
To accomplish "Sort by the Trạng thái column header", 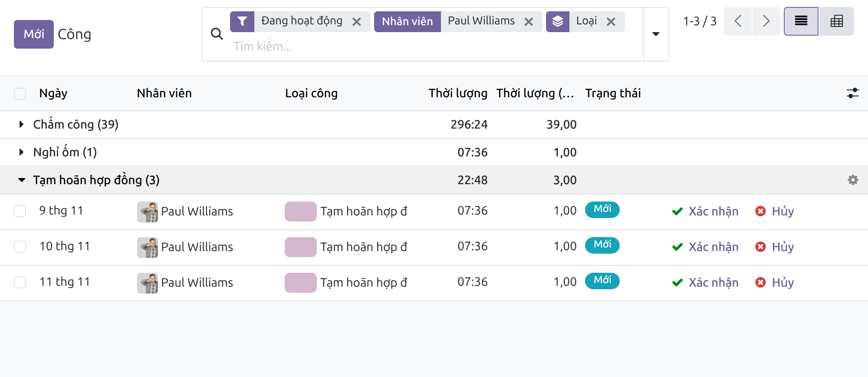I will [x=613, y=93].
